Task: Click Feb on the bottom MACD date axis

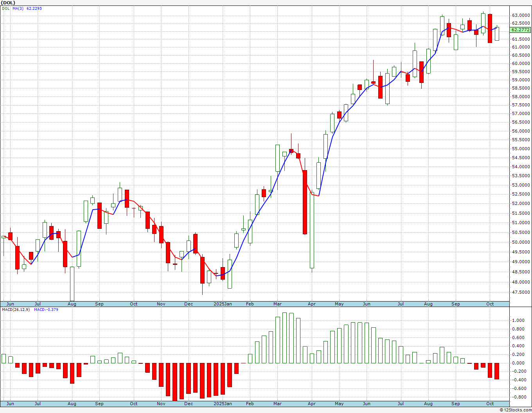Action: click(x=250, y=404)
